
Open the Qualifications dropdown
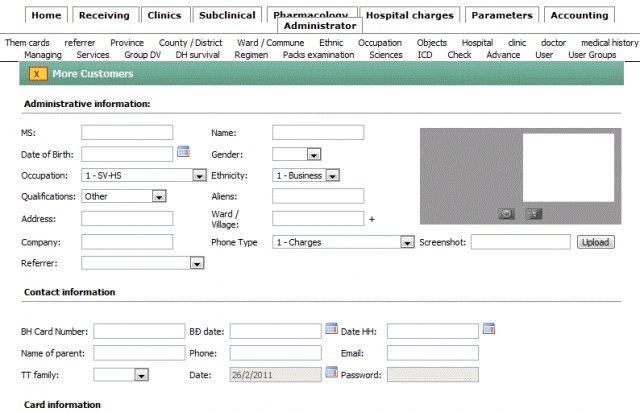158,197
